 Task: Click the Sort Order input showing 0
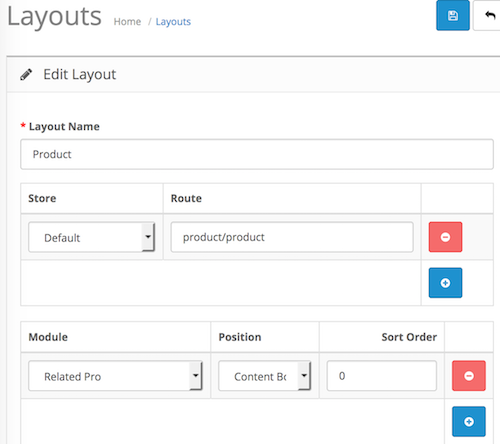click(x=382, y=376)
